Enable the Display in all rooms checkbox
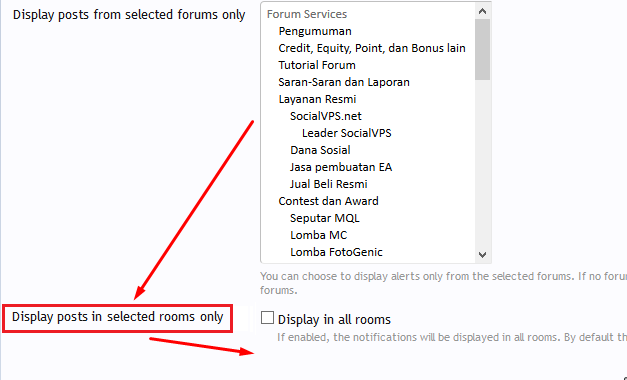627x380 pixels. [267, 318]
